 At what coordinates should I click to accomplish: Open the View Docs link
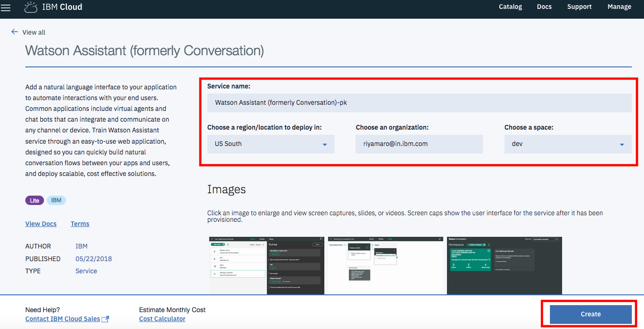(41, 224)
